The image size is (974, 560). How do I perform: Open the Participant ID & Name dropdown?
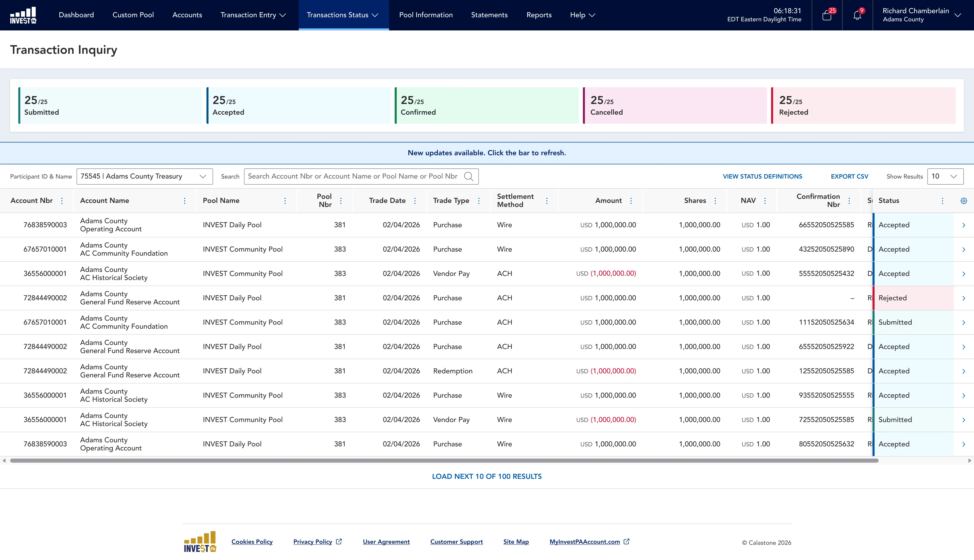(145, 176)
